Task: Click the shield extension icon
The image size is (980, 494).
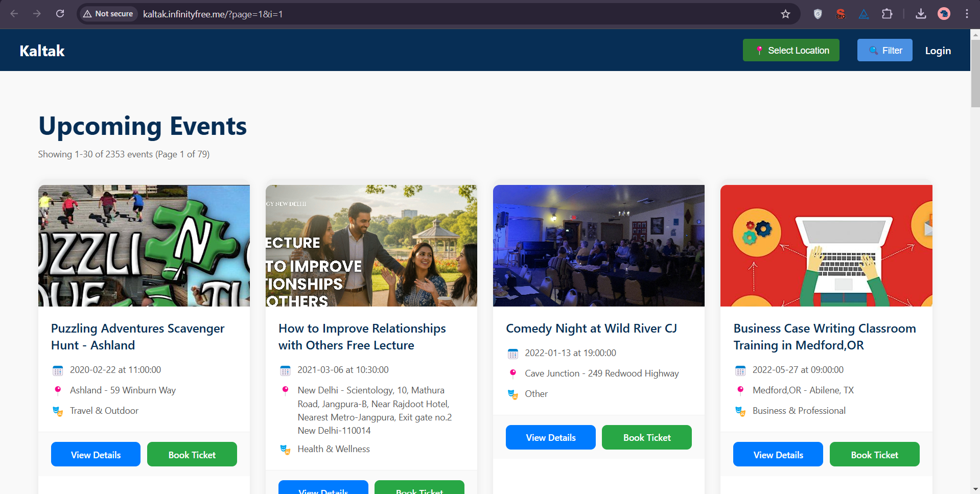Action: tap(817, 14)
